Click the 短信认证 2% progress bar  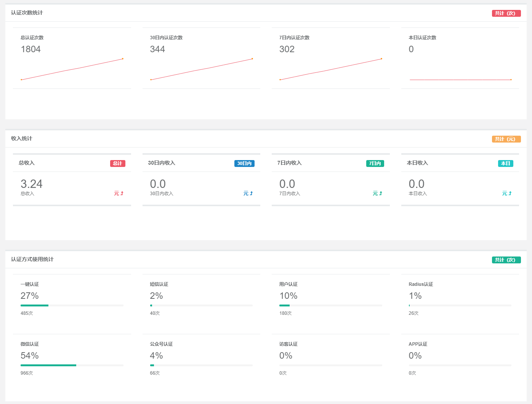click(201, 305)
